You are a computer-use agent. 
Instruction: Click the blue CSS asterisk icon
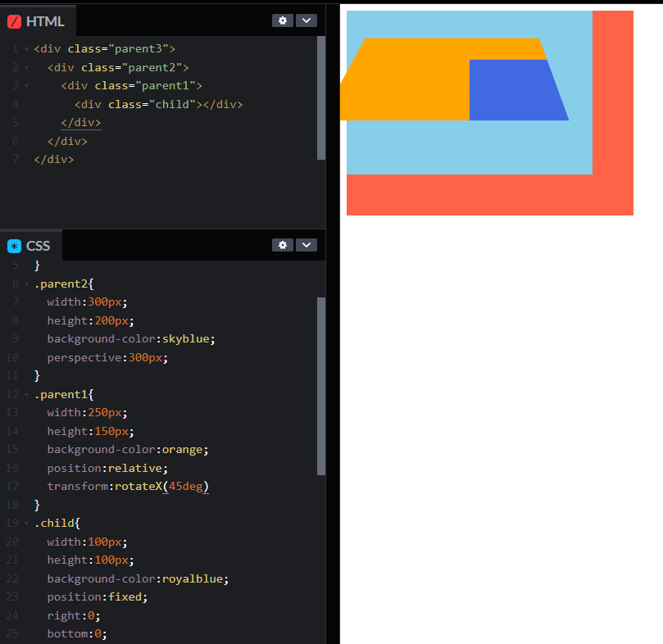click(15, 246)
